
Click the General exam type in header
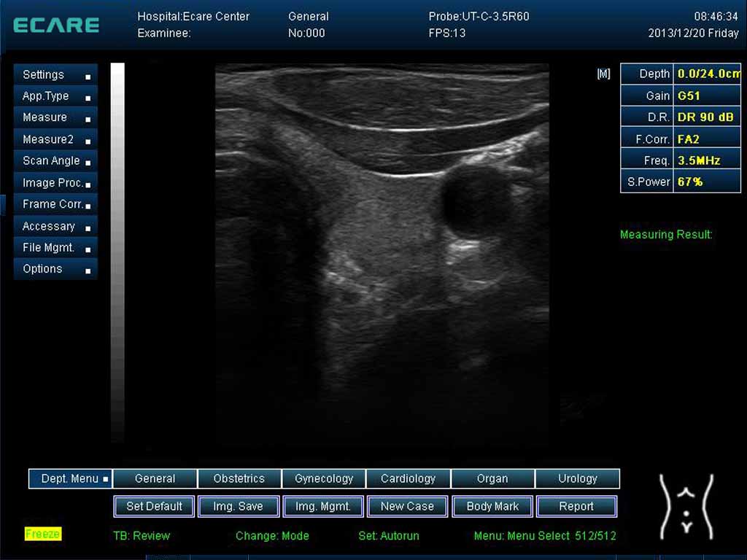click(x=309, y=17)
